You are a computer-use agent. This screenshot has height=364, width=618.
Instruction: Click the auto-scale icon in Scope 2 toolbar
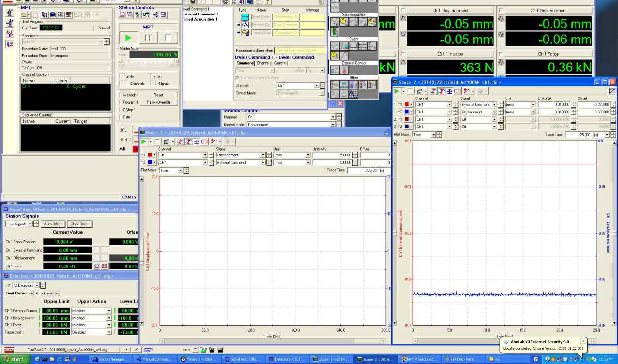click(434, 91)
